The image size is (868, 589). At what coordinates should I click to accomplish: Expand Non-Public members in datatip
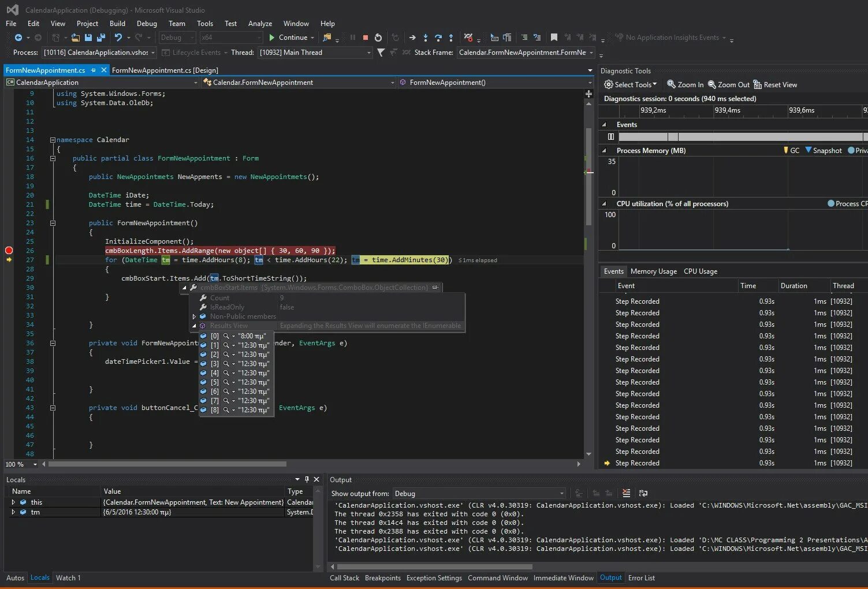pyautogui.click(x=194, y=316)
